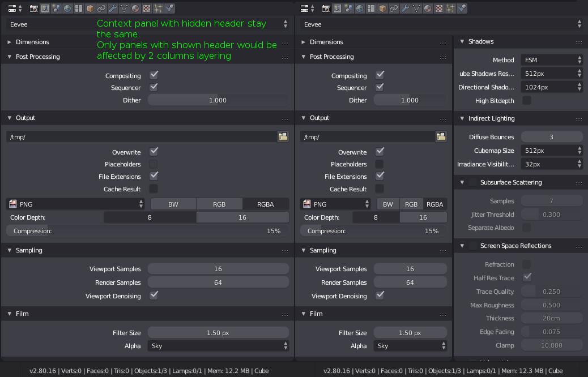
Task: Collapse the Output panel in right editor
Action: 304,118
